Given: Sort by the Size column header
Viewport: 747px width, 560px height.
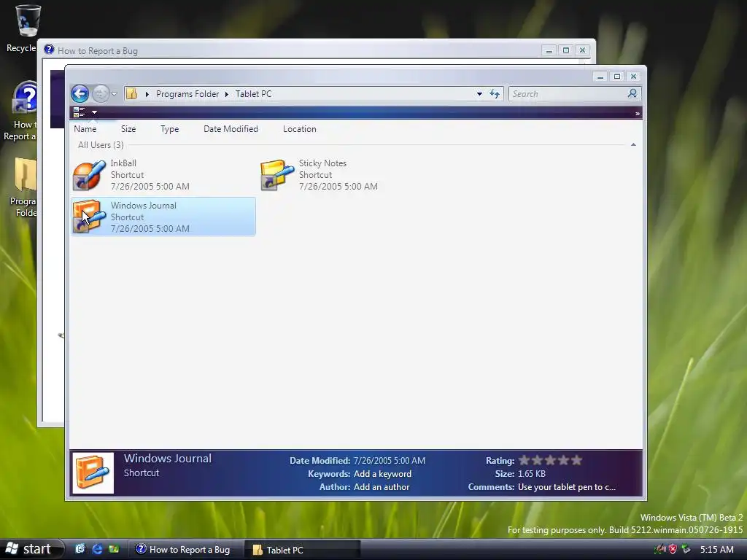Looking at the screenshot, I should pos(128,129).
